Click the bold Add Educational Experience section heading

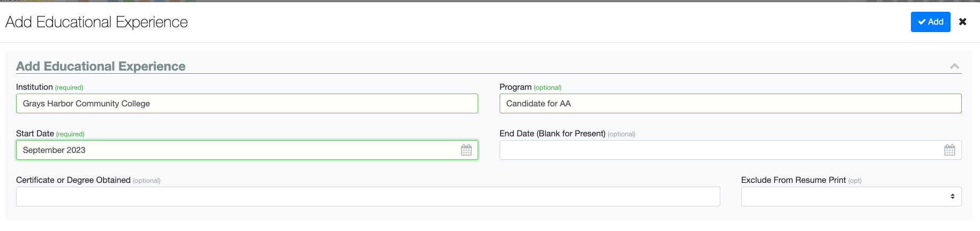pos(101,66)
